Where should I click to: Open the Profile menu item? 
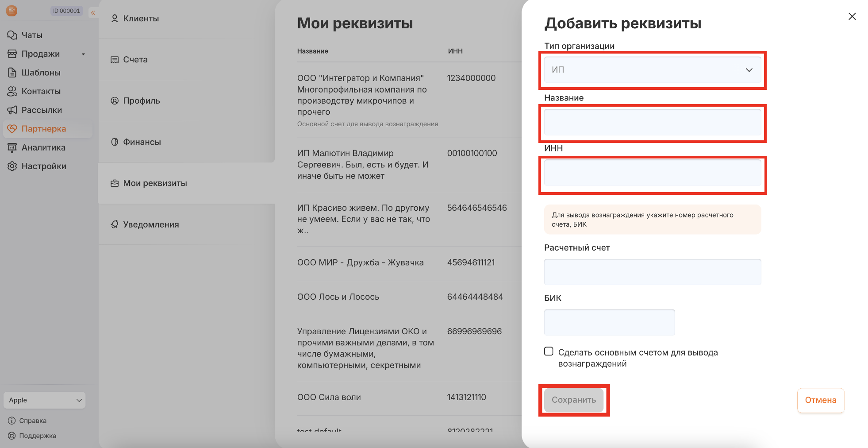[141, 101]
